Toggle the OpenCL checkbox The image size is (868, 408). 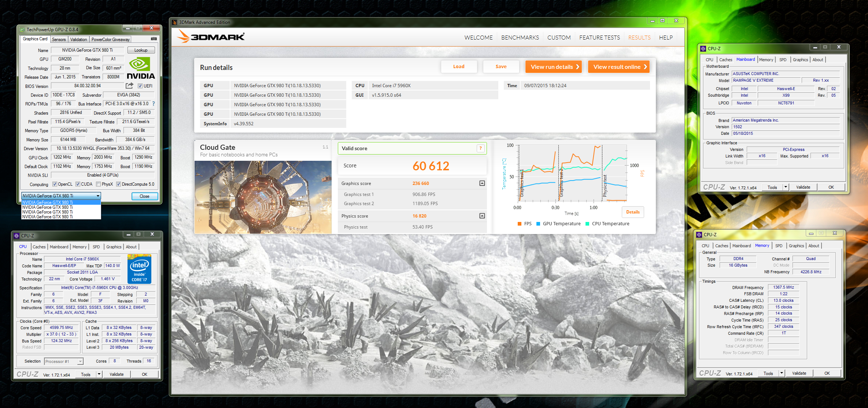point(55,184)
